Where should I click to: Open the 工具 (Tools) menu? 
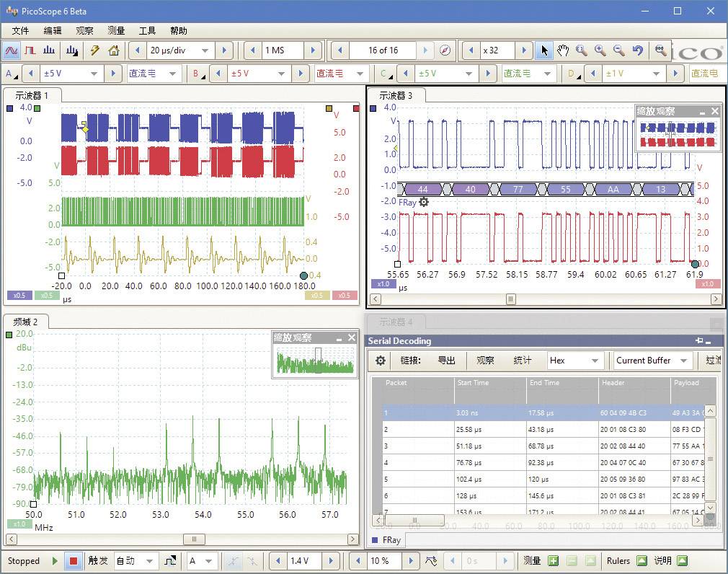point(147,30)
